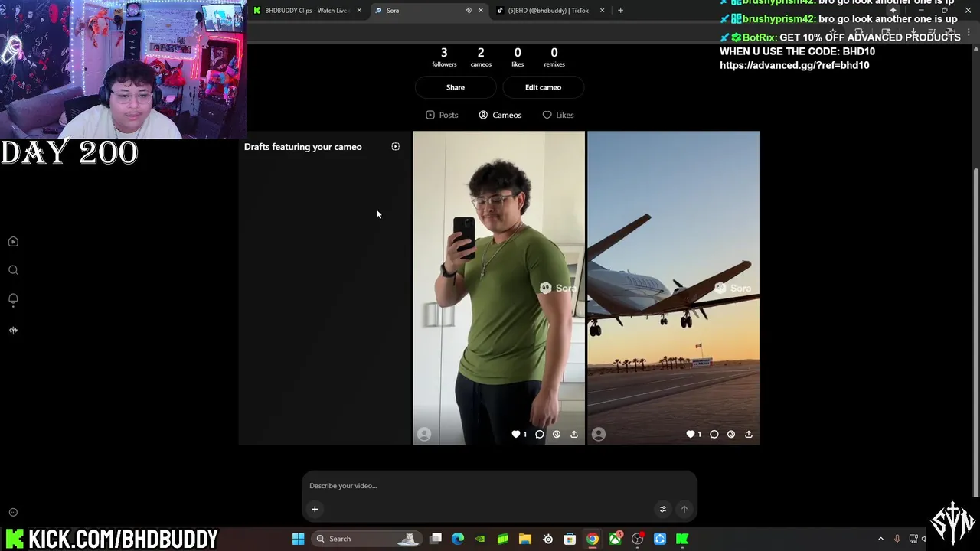Open the drafts expand icon beside cameo heading
Viewport: 980px width, 551px height.
[396, 146]
